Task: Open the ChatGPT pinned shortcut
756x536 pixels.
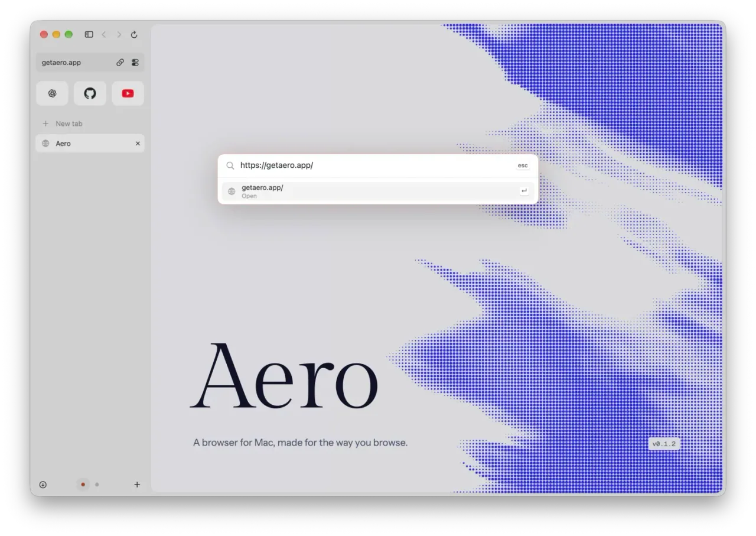Action: pyautogui.click(x=52, y=93)
